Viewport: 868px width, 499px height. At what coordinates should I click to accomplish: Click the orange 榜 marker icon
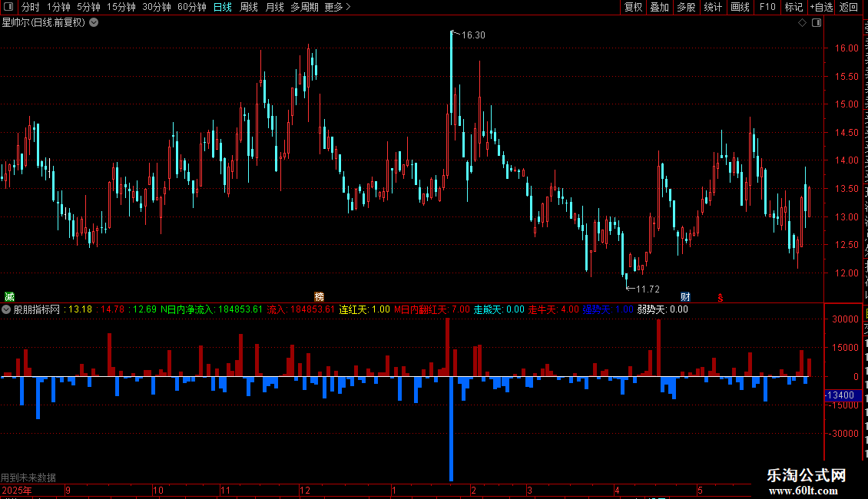pos(319,297)
